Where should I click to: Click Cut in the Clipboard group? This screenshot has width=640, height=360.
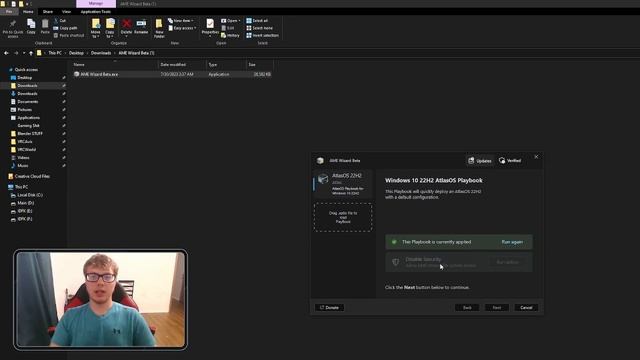[x=60, y=20]
